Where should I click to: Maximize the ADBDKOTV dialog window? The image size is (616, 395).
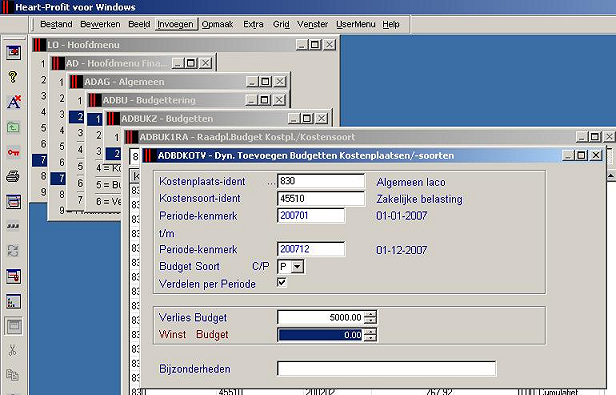(x=581, y=155)
